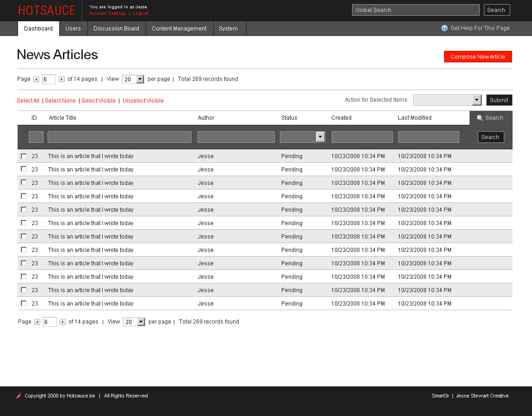
Task: Focus the Global Search input field
Action: (x=415, y=10)
